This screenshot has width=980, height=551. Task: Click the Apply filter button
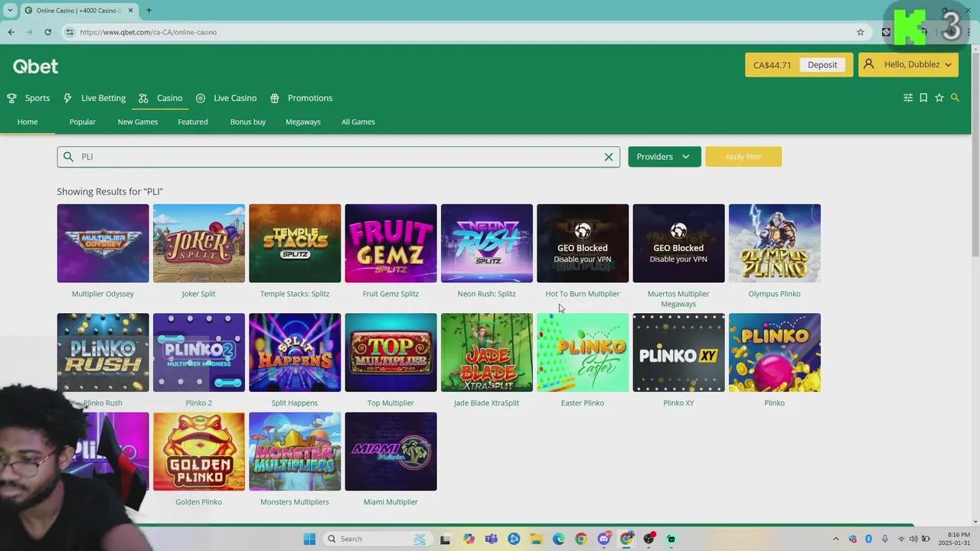743,157
